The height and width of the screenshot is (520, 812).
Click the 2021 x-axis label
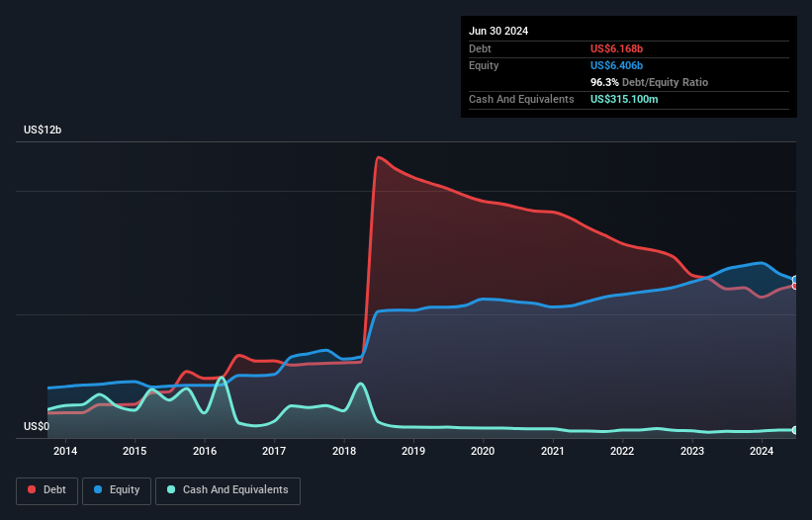[x=553, y=451]
